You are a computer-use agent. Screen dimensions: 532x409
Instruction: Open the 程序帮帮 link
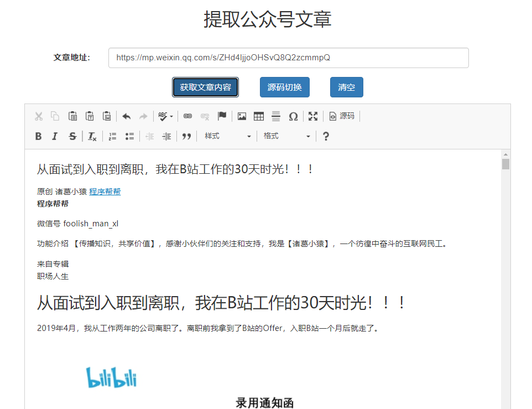point(105,191)
